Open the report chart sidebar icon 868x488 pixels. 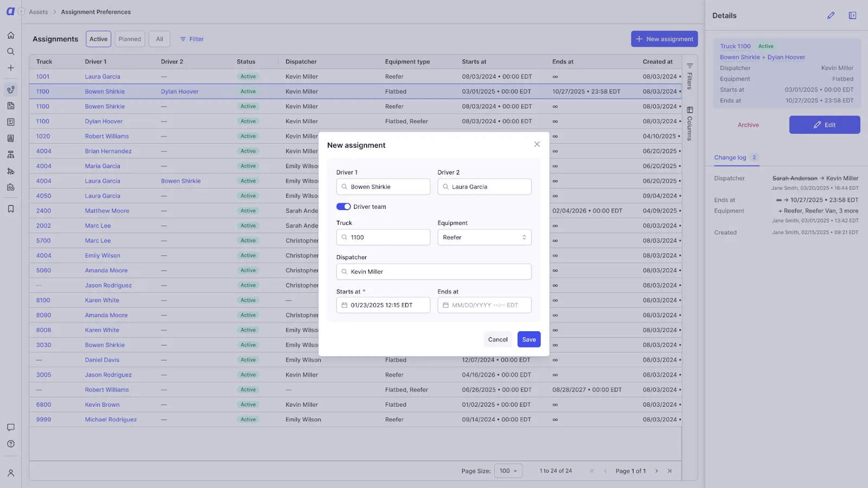click(x=10, y=122)
